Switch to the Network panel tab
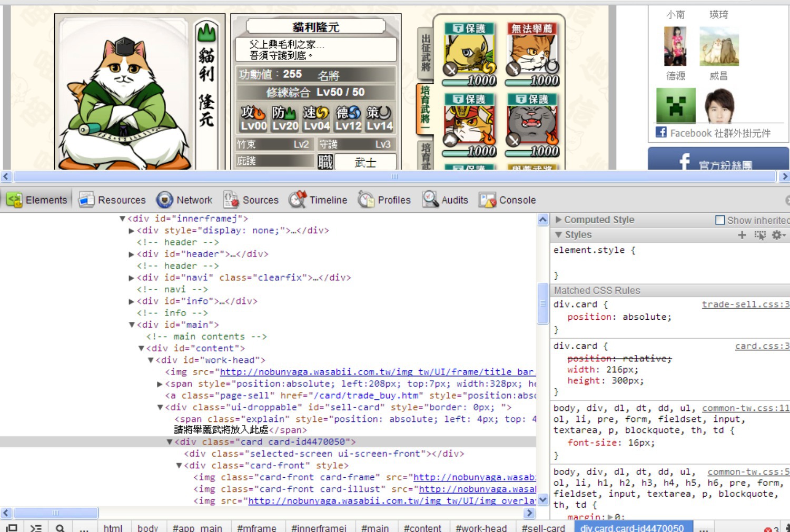 [184, 200]
